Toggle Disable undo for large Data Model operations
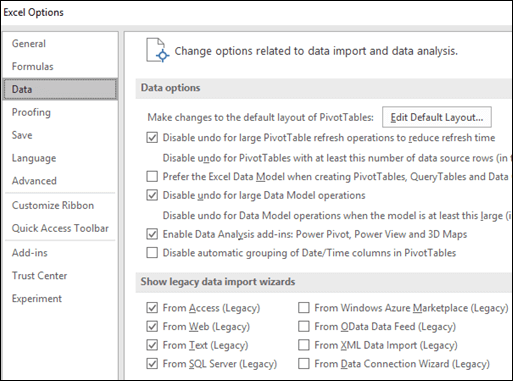 click(152, 195)
